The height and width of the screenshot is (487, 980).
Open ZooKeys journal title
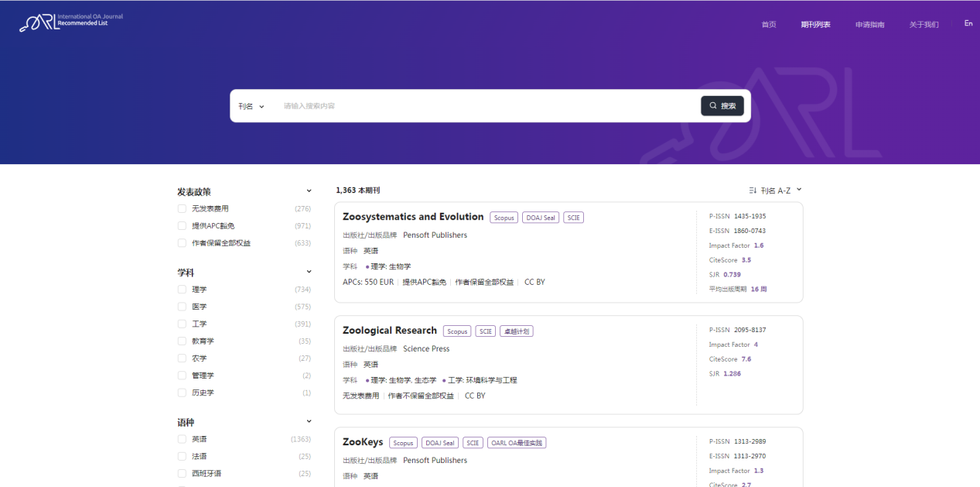(363, 442)
